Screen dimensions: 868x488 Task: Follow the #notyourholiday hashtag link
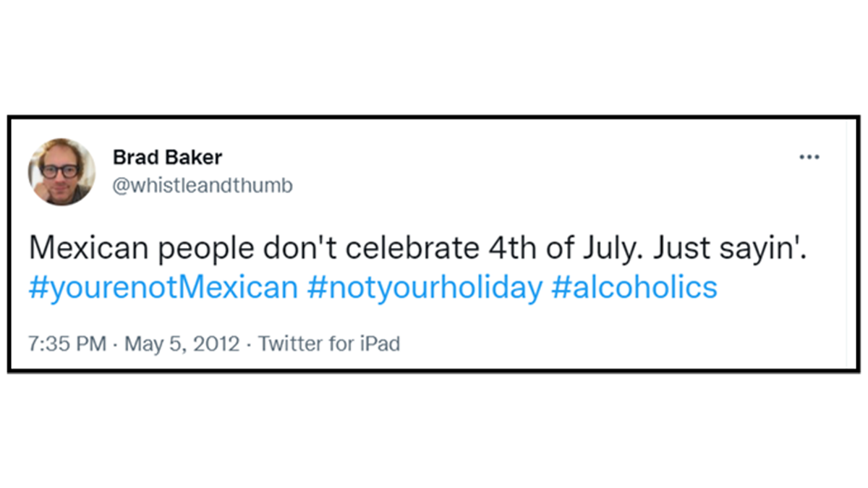coord(425,288)
